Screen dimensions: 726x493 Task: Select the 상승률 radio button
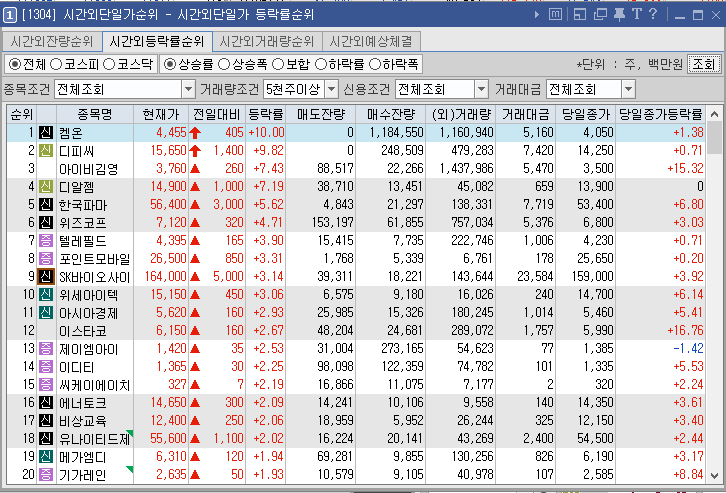[x=170, y=64]
